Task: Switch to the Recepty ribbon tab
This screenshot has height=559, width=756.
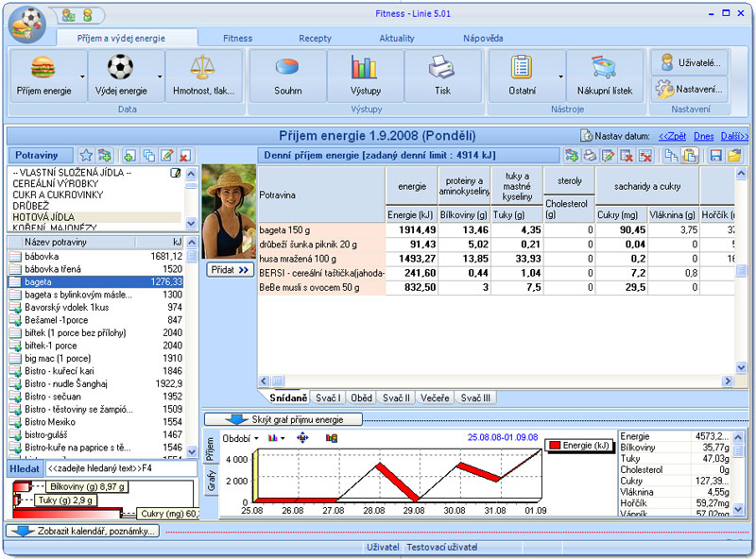Action: pyautogui.click(x=315, y=38)
